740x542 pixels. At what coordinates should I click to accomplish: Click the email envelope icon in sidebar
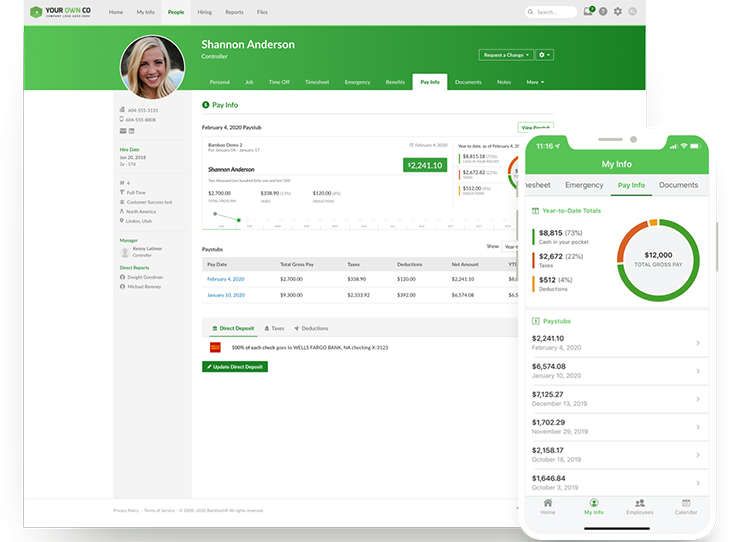pos(123,131)
